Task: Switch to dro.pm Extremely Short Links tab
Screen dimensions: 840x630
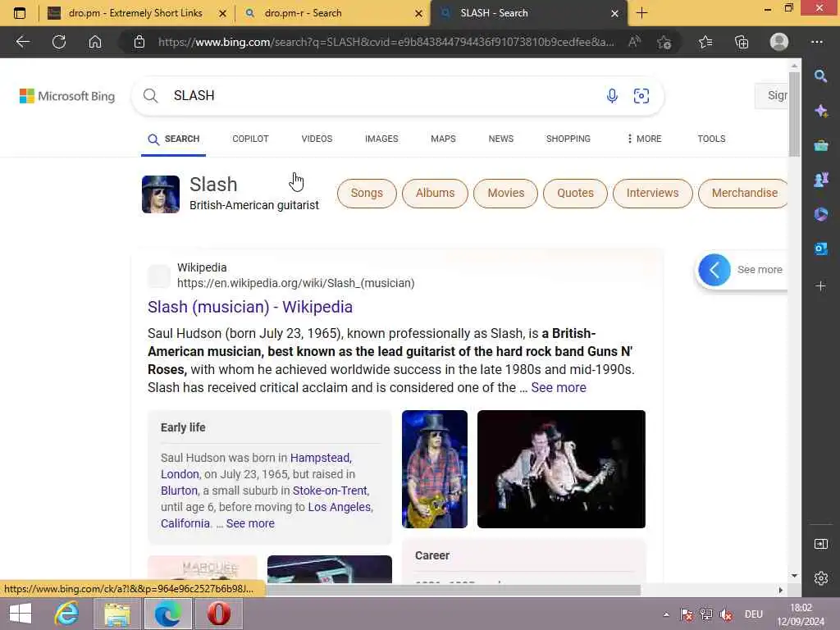Action: click(x=135, y=13)
